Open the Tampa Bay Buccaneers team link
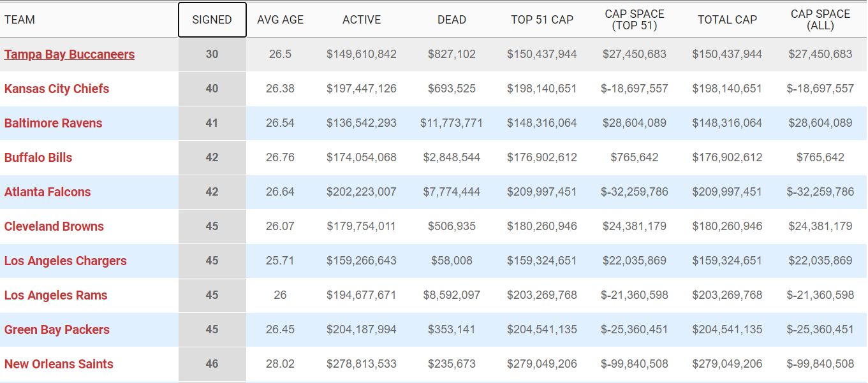Image resolution: width=868 pixels, height=383 pixels. [x=70, y=54]
